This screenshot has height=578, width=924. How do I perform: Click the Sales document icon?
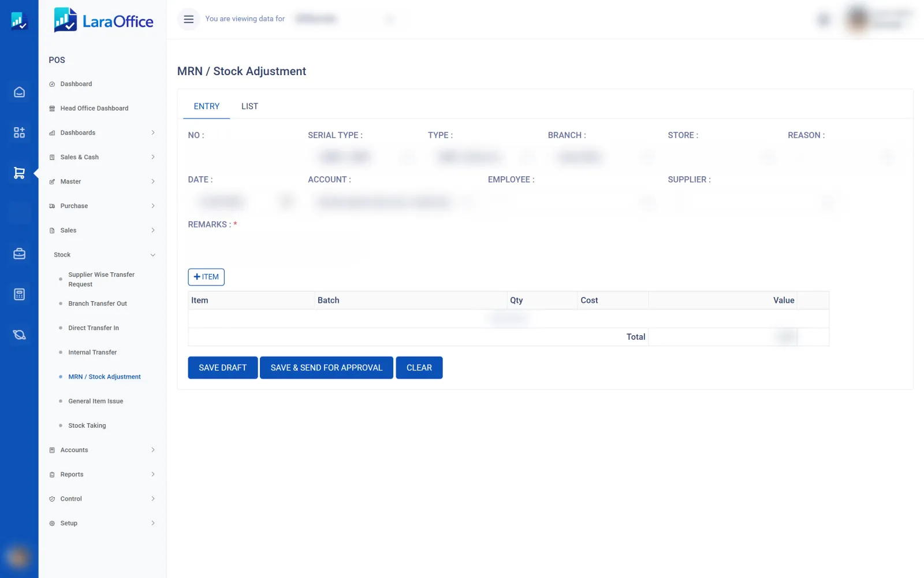pyautogui.click(x=52, y=231)
